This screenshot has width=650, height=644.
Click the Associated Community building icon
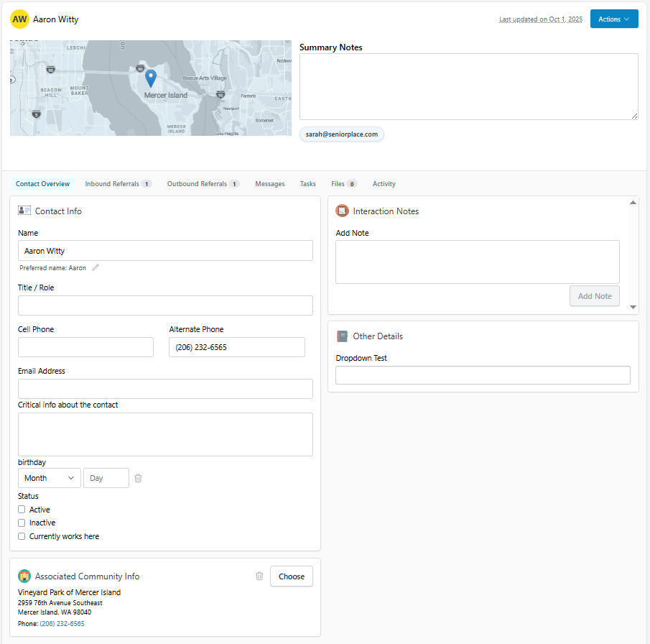[24, 576]
